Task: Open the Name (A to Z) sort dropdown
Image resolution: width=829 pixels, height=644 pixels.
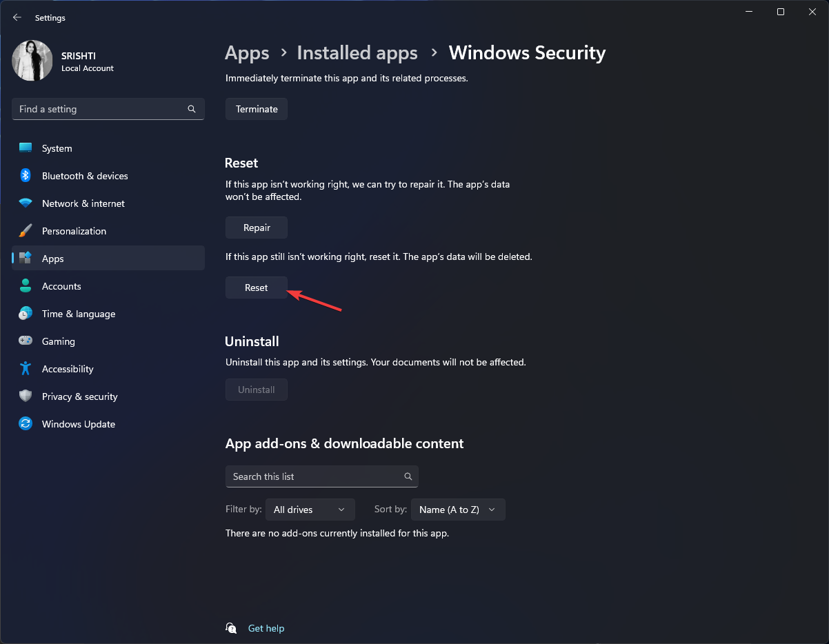Action: click(x=457, y=510)
